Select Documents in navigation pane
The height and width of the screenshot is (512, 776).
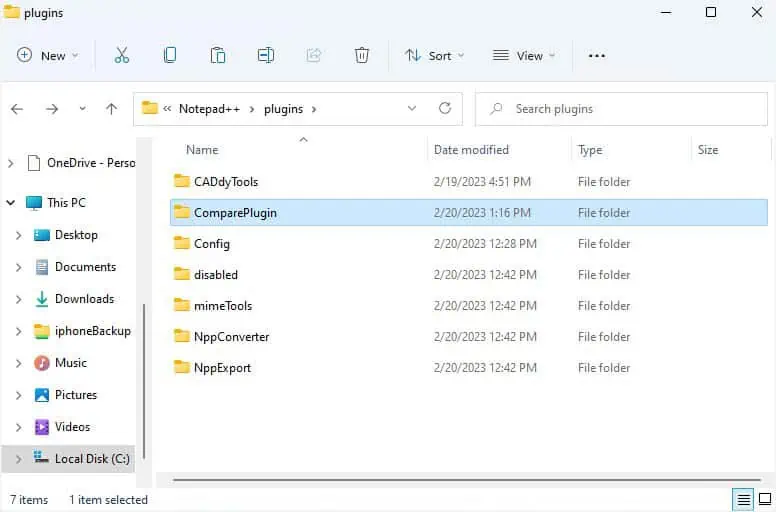(86, 267)
